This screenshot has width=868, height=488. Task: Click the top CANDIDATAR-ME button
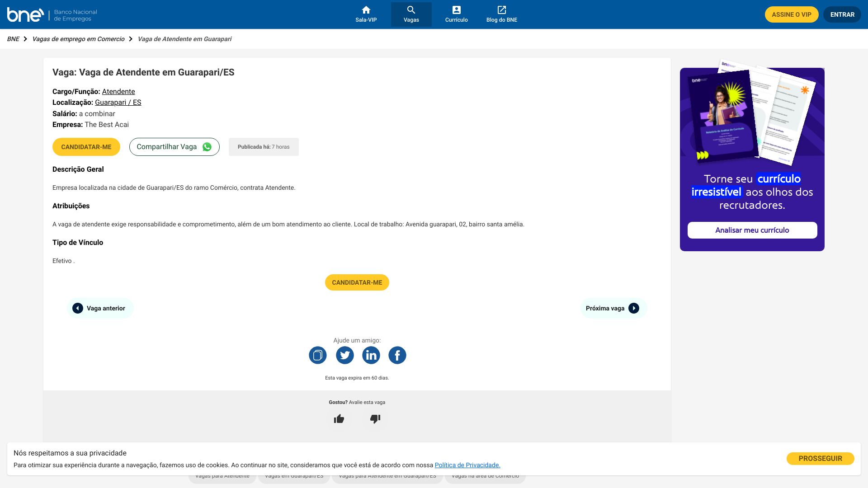click(86, 147)
